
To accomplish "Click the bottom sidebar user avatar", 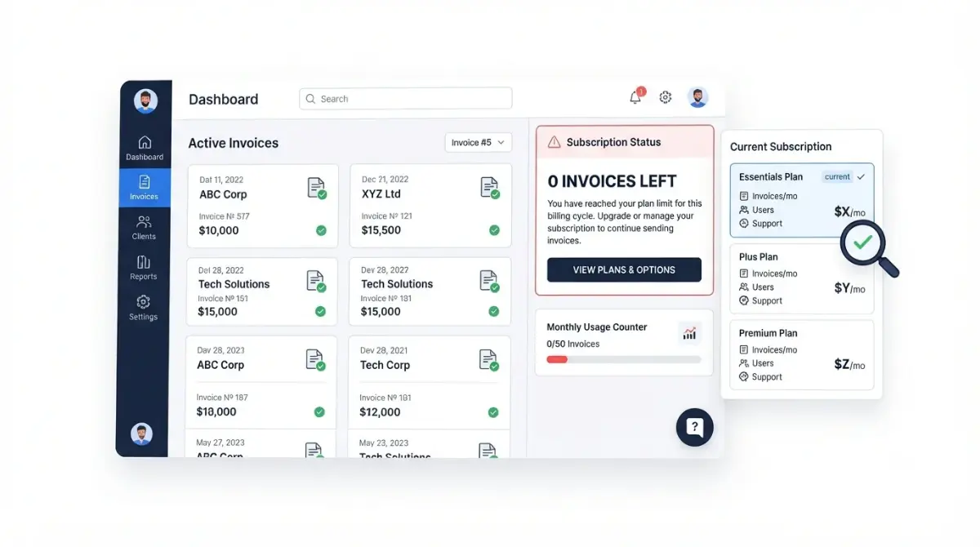I will point(141,434).
